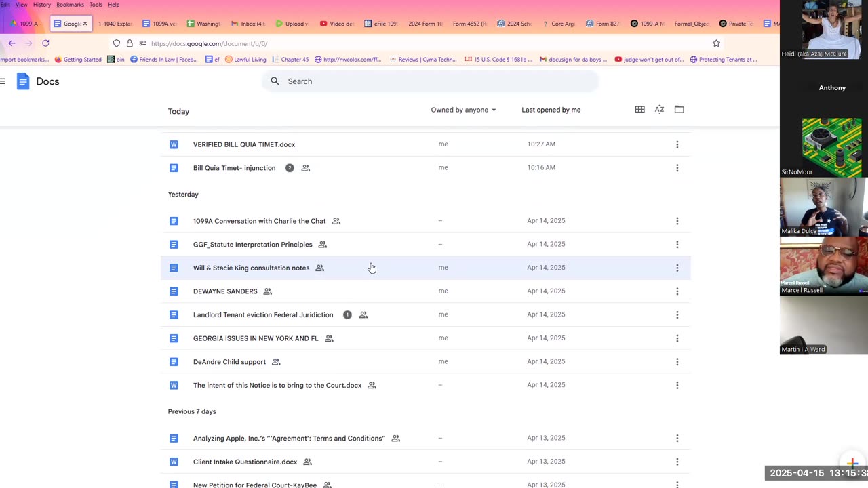The height and width of the screenshot is (488, 868).
Task: Click the comment badge on Landlord Tenant eviction
Action: pyautogui.click(x=347, y=315)
